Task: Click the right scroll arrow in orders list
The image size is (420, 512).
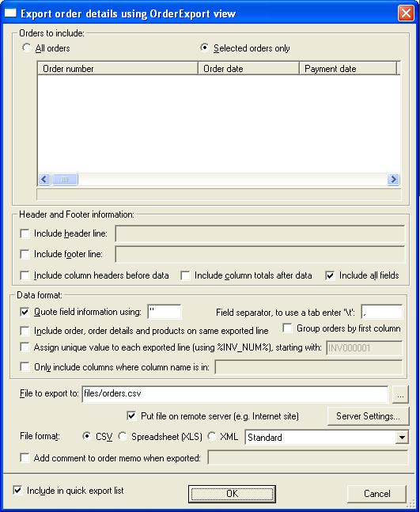Action: click(x=393, y=180)
